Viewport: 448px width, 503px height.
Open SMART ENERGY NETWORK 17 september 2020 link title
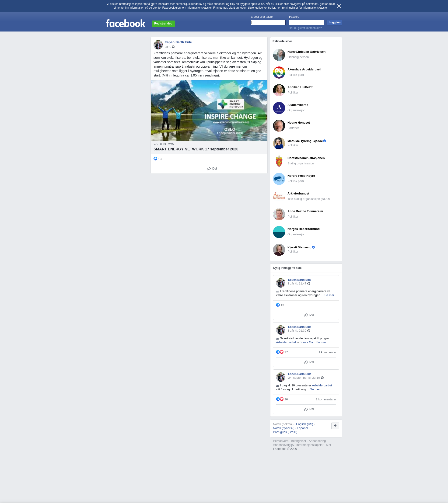tap(196, 149)
